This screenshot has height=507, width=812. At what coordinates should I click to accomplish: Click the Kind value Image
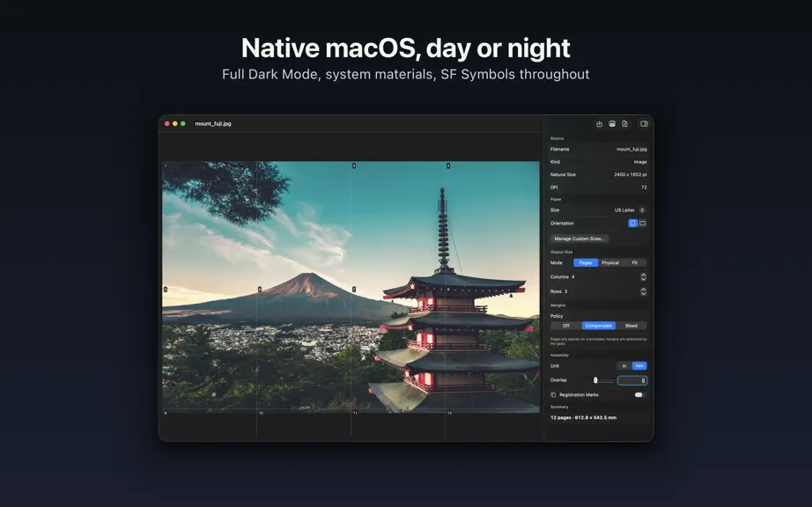(640, 162)
